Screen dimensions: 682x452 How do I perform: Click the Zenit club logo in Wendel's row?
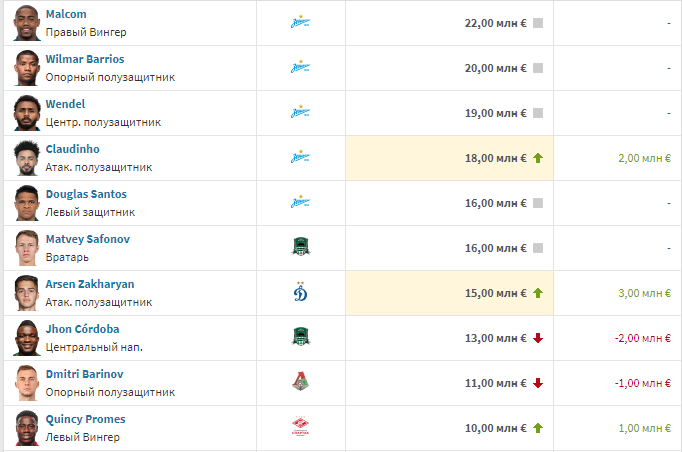[300, 113]
